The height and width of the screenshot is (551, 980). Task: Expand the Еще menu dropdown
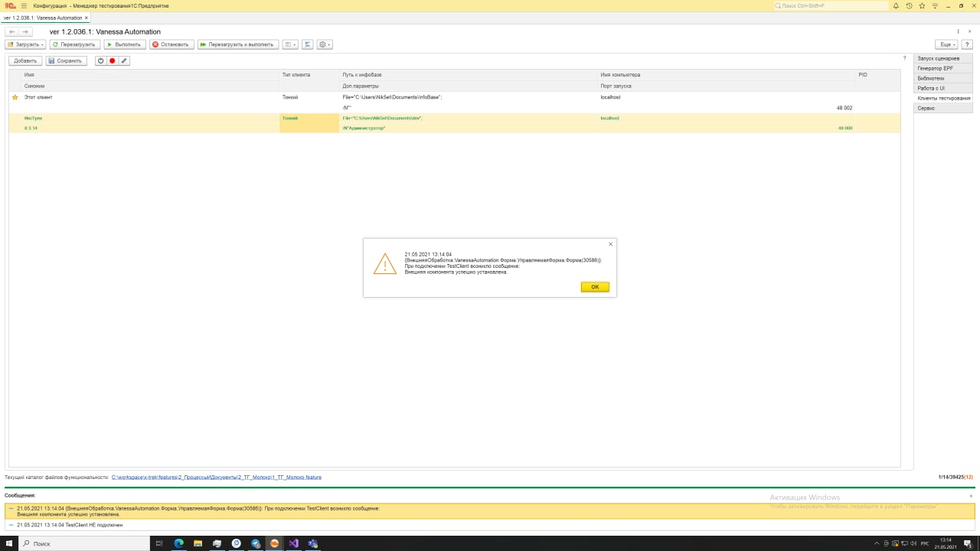tap(947, 44)
